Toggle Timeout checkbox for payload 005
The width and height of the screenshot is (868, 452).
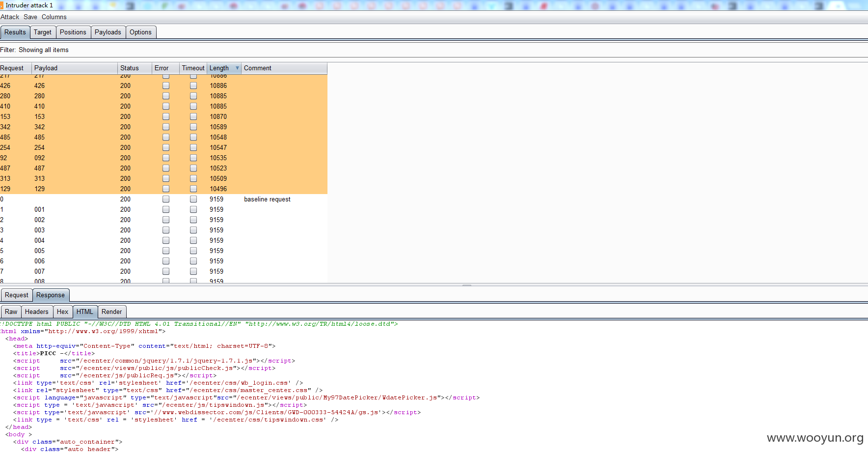click(x=193, y=251)
